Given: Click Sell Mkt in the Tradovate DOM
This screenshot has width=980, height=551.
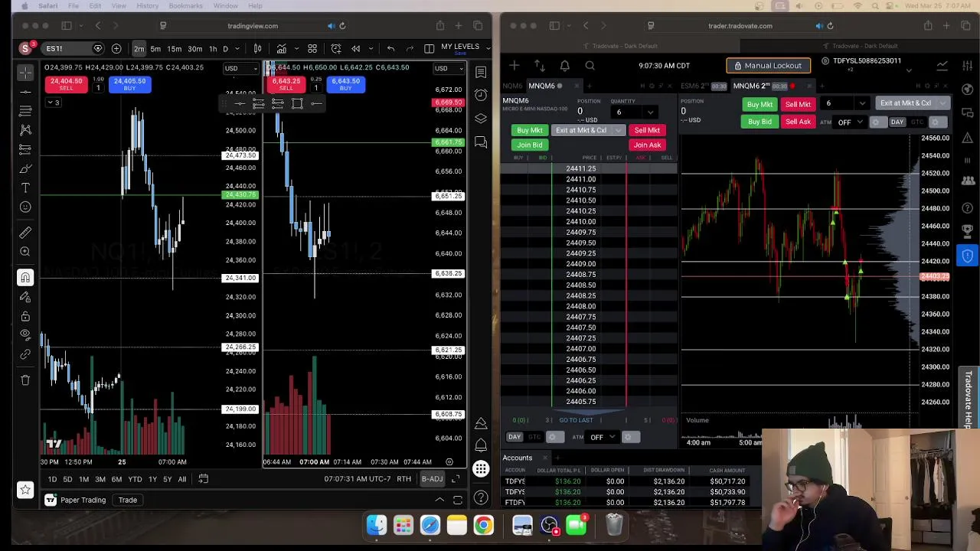Looking at the screenshot, I should tap(647, 130).
